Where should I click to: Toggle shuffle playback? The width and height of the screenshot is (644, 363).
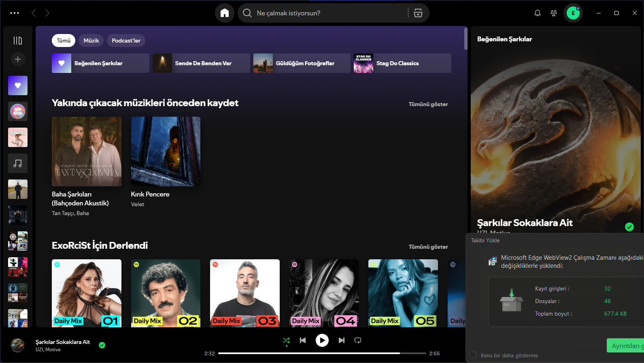tap(287, 340)
